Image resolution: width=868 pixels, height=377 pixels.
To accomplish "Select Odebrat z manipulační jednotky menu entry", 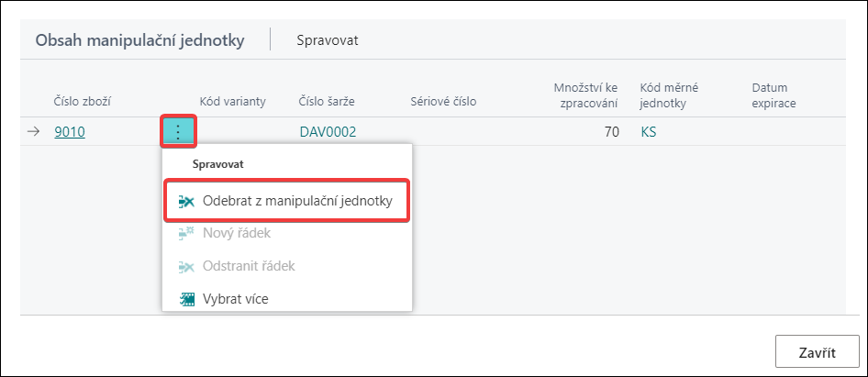I will tap(287, 201).
